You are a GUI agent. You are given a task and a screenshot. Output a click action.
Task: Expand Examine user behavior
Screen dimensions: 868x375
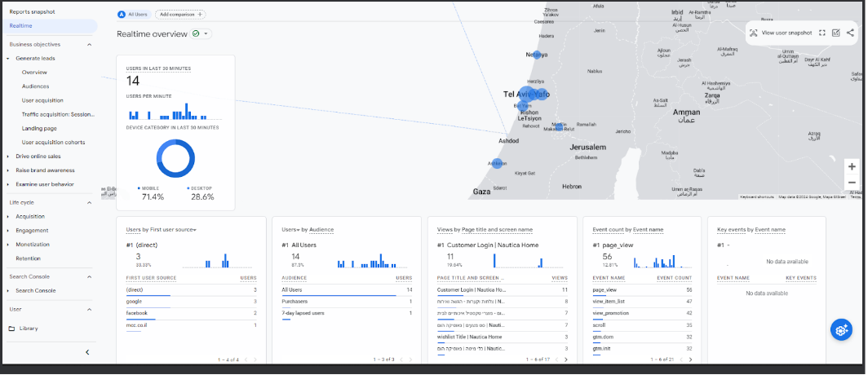[8, 185]
